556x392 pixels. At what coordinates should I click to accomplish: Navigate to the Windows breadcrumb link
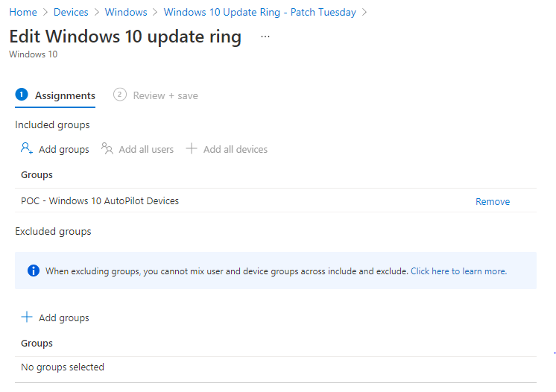click(126, 12)
